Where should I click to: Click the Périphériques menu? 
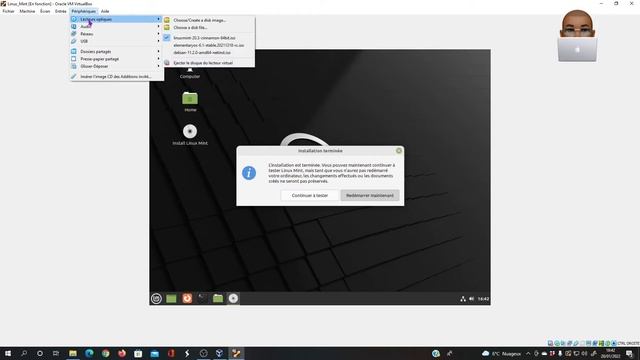[83, 11]
